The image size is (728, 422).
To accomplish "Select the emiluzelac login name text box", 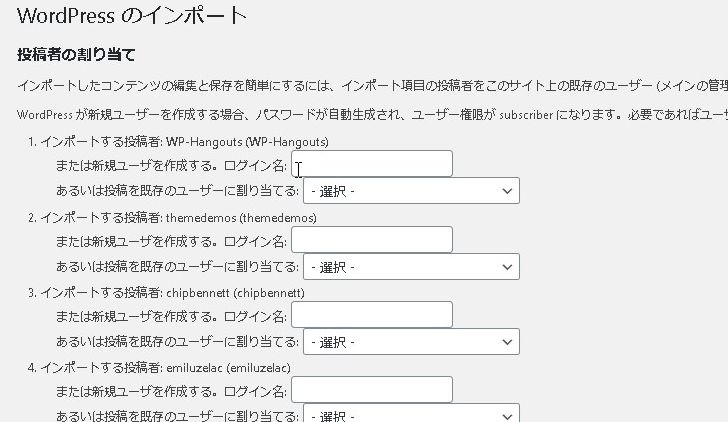I will [372, 390].
